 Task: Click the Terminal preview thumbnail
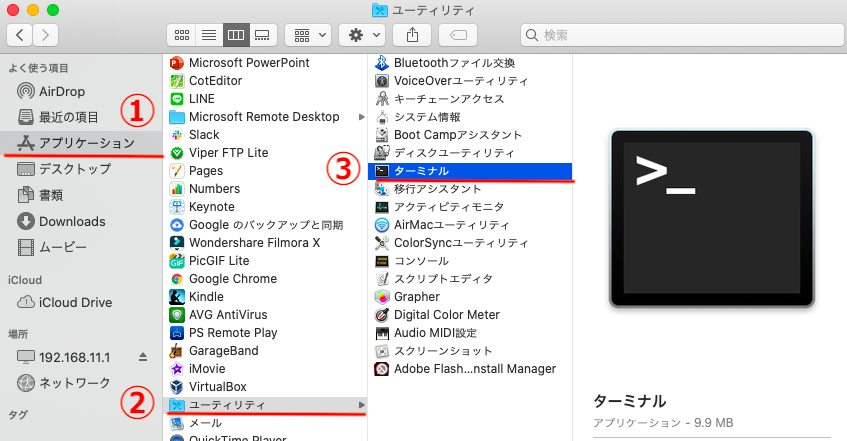(x=711, y=219)
